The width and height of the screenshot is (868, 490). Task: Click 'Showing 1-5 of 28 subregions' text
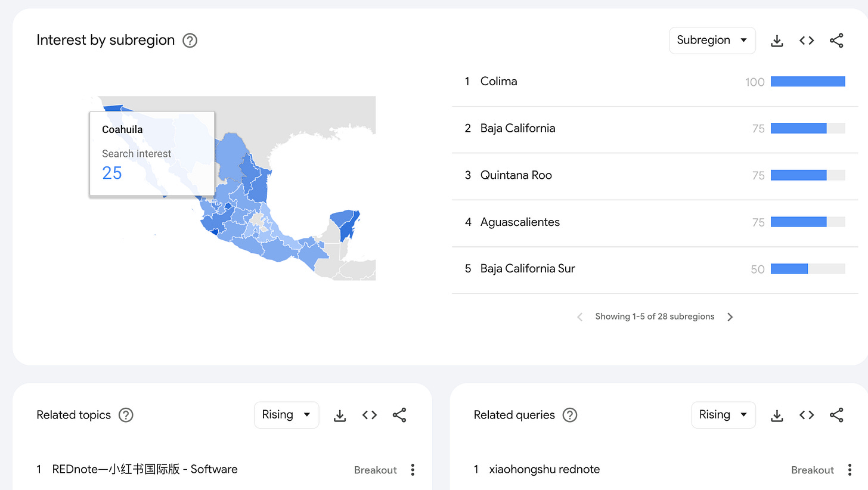655,317
